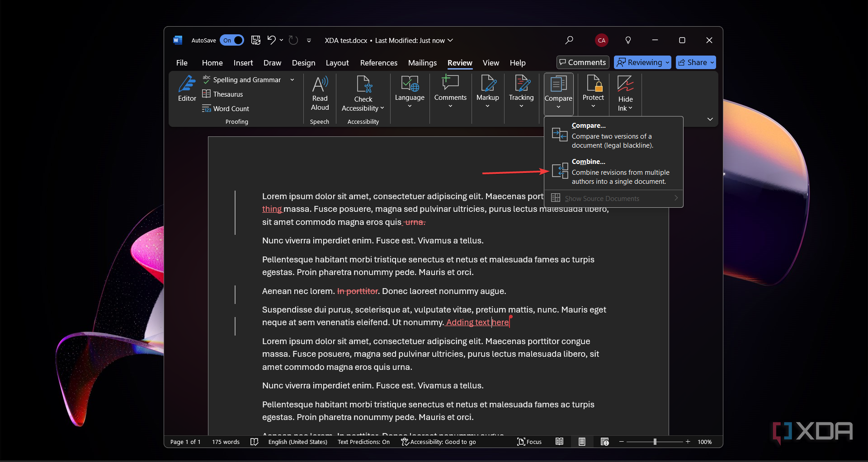Open the Editor proofing tool

pos(187,89)
